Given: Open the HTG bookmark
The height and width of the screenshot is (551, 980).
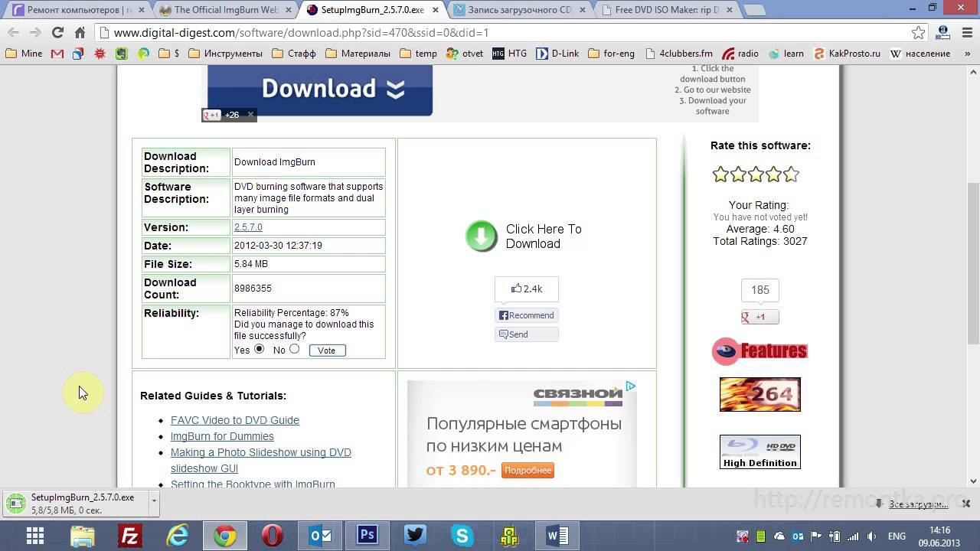Looking at the screenshot, I should click(x=509, y=54).
